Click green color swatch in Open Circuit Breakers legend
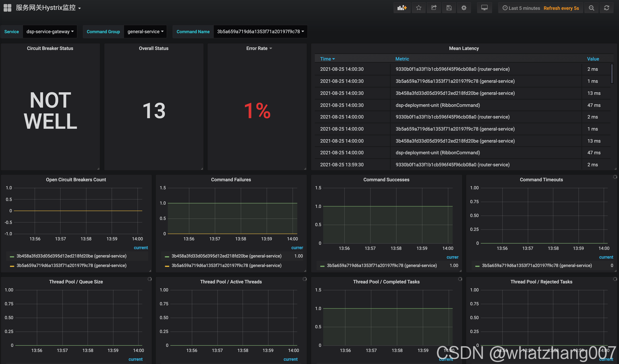This screenshot has width=619, height=364. click(x=12, y=256)
